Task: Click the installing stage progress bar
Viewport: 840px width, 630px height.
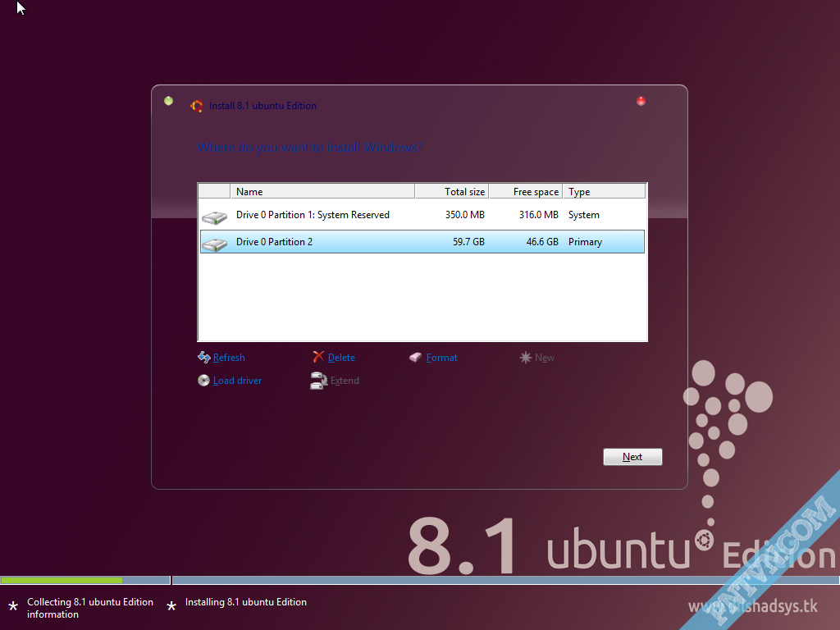Action: [x=505, y=580]
